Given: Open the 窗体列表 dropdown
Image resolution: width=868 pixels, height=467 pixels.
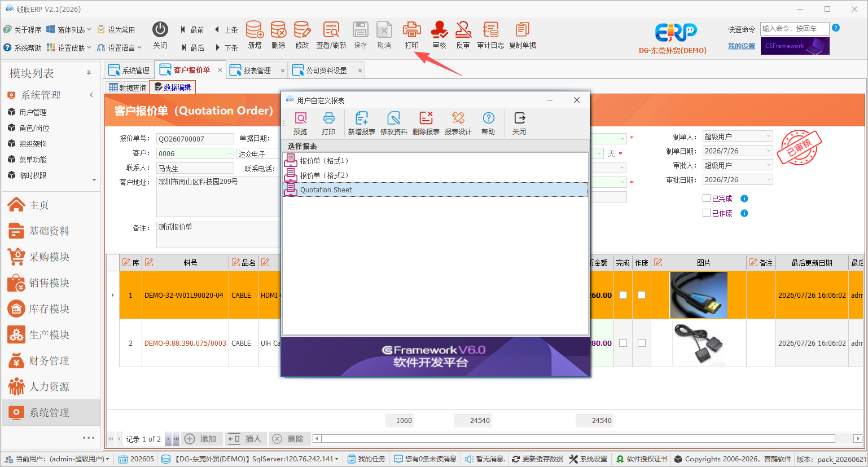Looking at the screenshot, I should (x=69, y=30).
